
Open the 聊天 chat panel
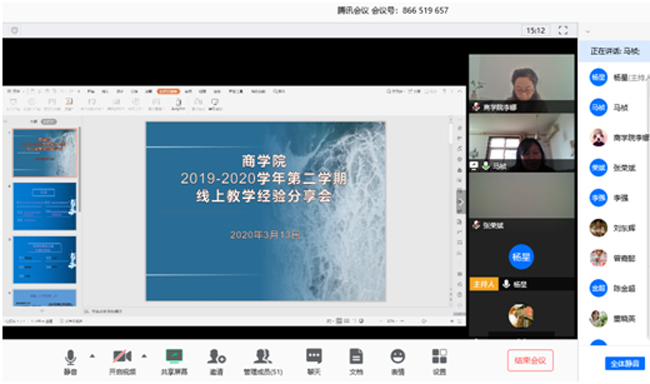click(x=314, y=362)
